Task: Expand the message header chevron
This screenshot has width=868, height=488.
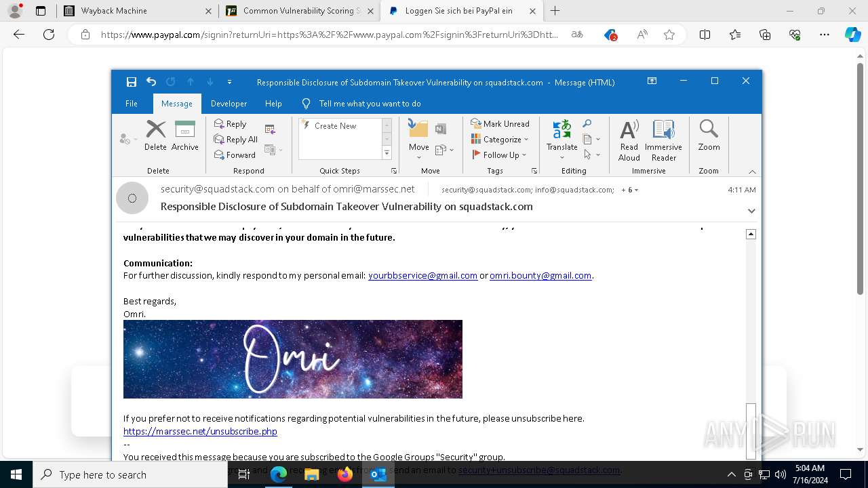Action: coord(751,211)
